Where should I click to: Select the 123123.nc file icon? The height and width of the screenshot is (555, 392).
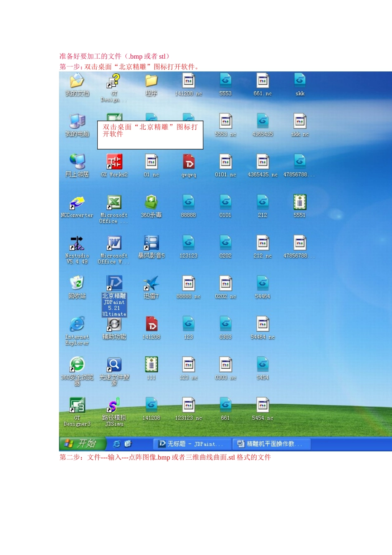(189, 409)
